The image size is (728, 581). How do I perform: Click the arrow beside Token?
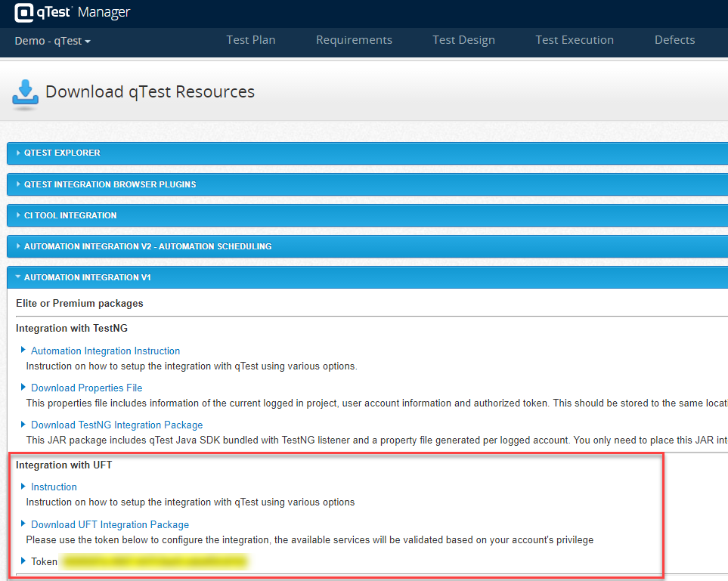pyautogui.click(x=23, y=561)
